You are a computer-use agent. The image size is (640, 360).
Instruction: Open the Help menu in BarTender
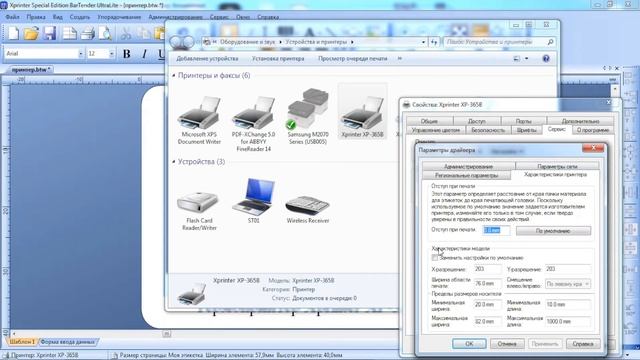point(268,17)
